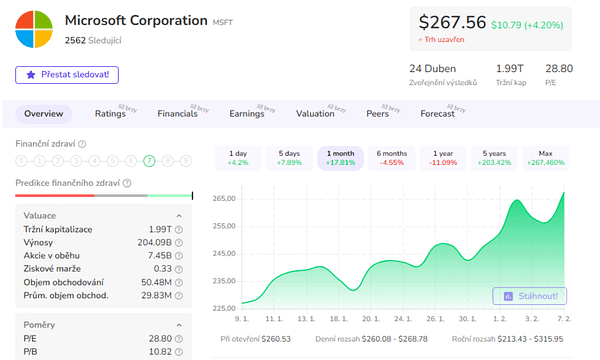Click info icon for Tržní kapitalizace

point(179,230)
